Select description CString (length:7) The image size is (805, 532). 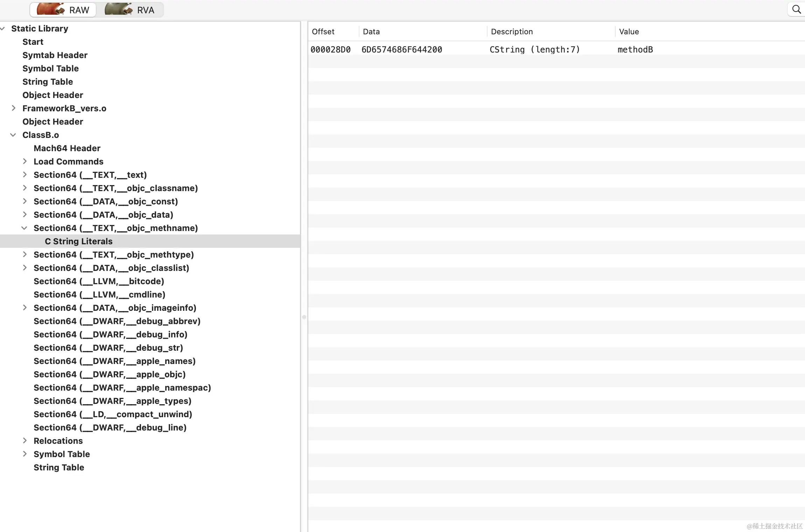click(535, 49)
